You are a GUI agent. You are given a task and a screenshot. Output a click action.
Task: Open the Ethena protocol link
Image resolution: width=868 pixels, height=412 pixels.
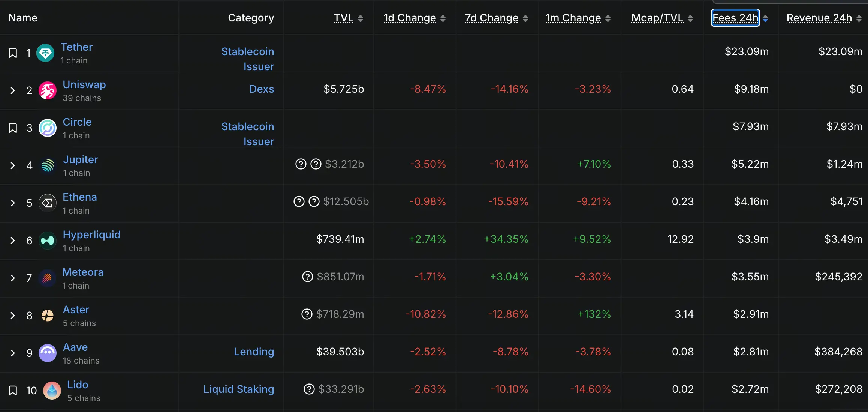80,197
